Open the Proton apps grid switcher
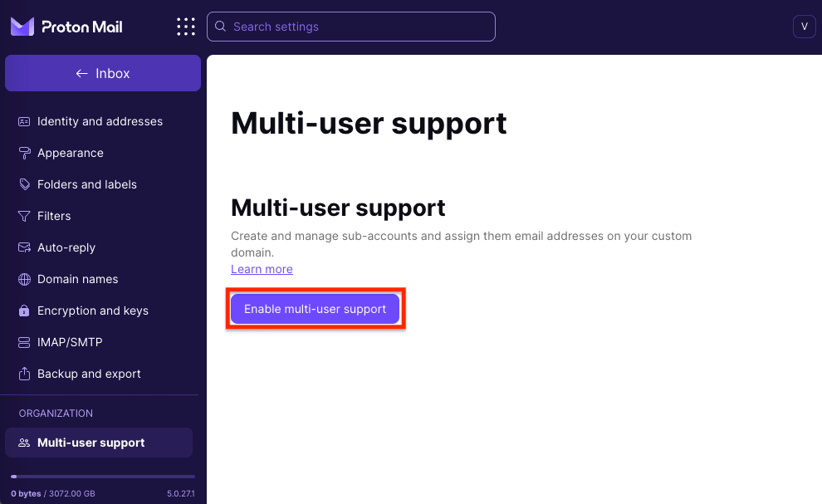This screenshot has width=822, height=504. [x=186, y=26]
